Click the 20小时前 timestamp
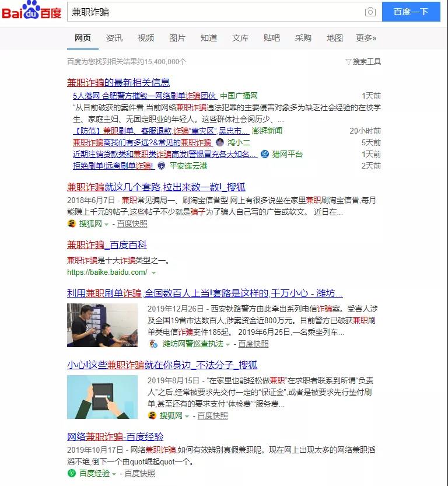448x486 pixels. [x=365, y=131]
